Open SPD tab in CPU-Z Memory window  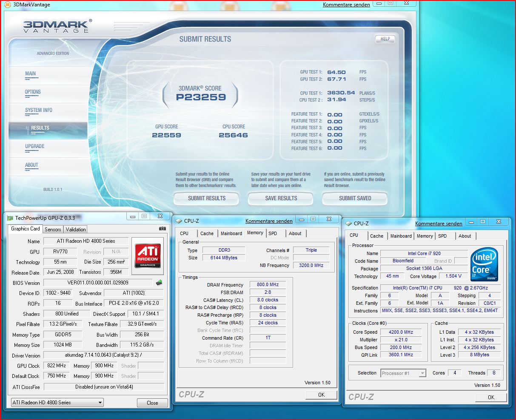click(x=273, y=233)
